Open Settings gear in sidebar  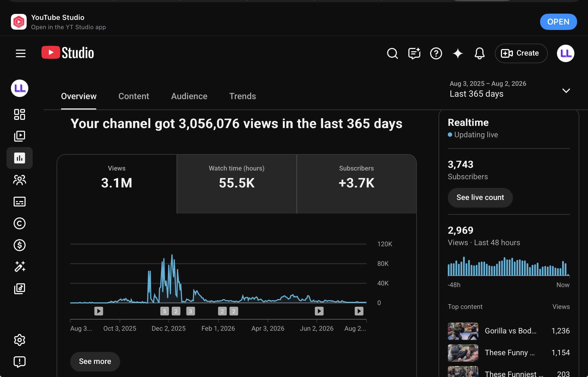click(20, 340)
